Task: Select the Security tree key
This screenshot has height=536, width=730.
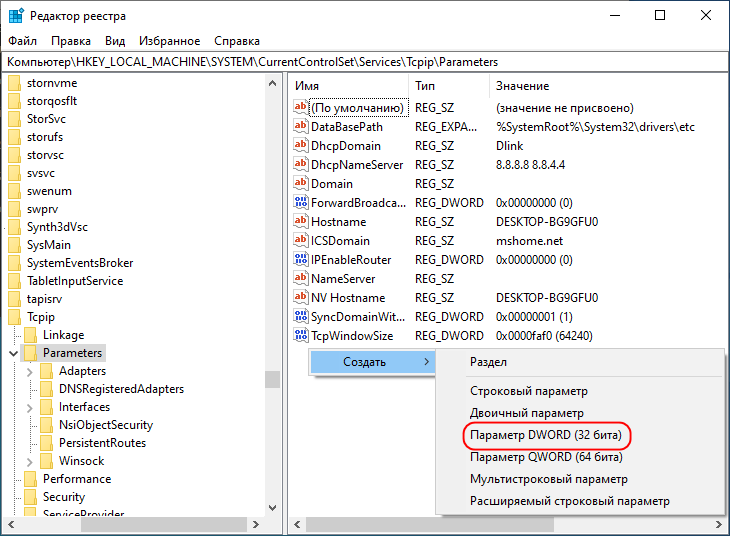Action: click(x=64, y=497)
